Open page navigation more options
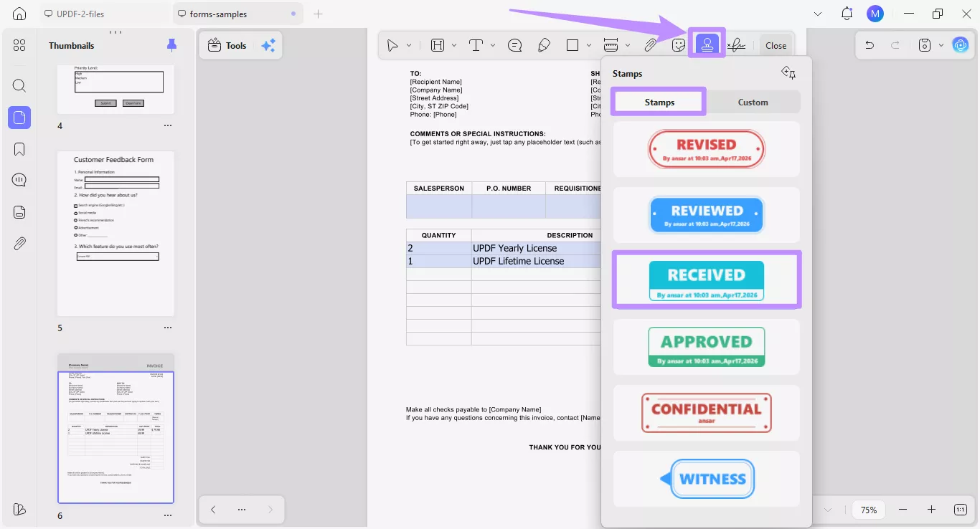980x529 pixels. (x=242, y=510)
